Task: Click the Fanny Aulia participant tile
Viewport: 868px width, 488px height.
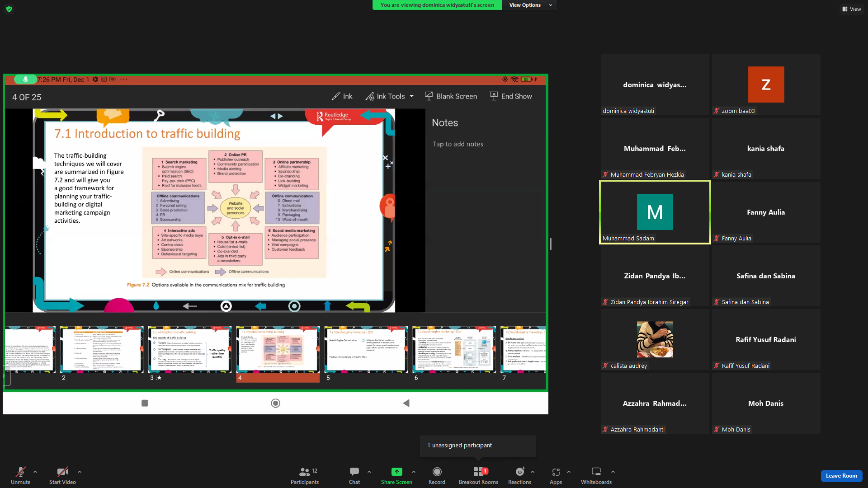Action: pos(766,212)
